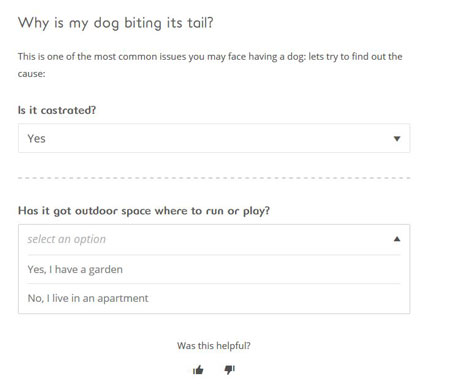Click the selected 'Yes' value text
This screenshot has height=391, width=470.
click(36, 139)
